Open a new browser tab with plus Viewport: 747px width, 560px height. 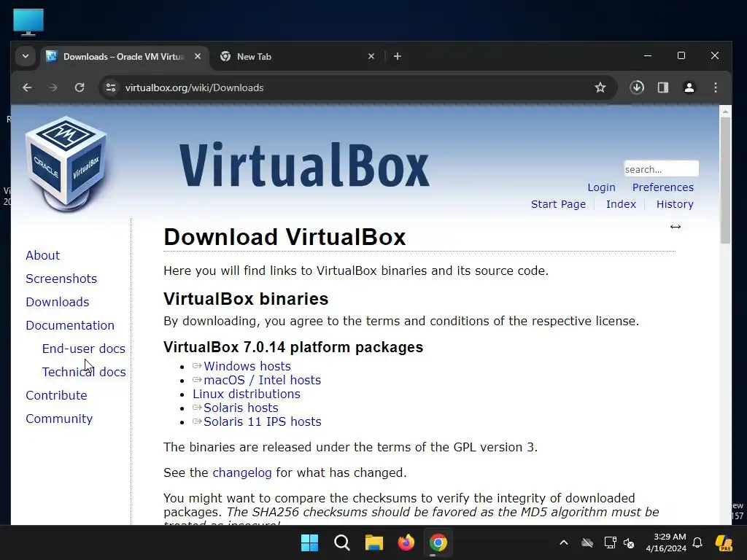(398, 56)
